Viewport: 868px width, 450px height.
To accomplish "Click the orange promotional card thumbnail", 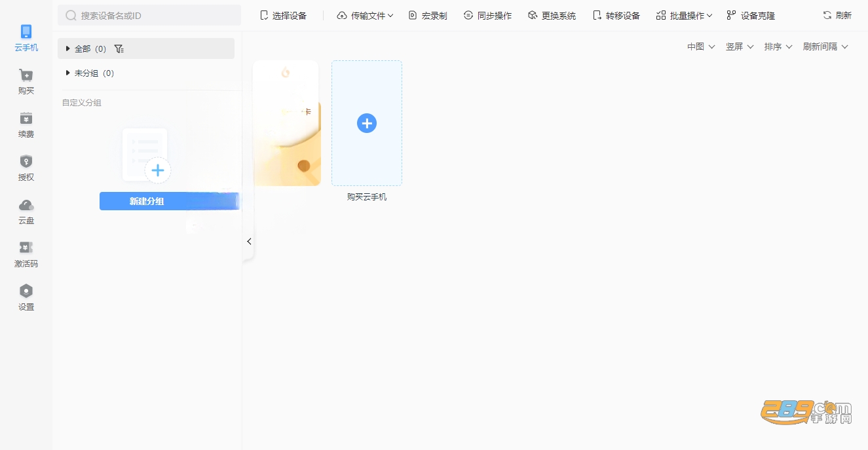I will (x=287, y=123).
